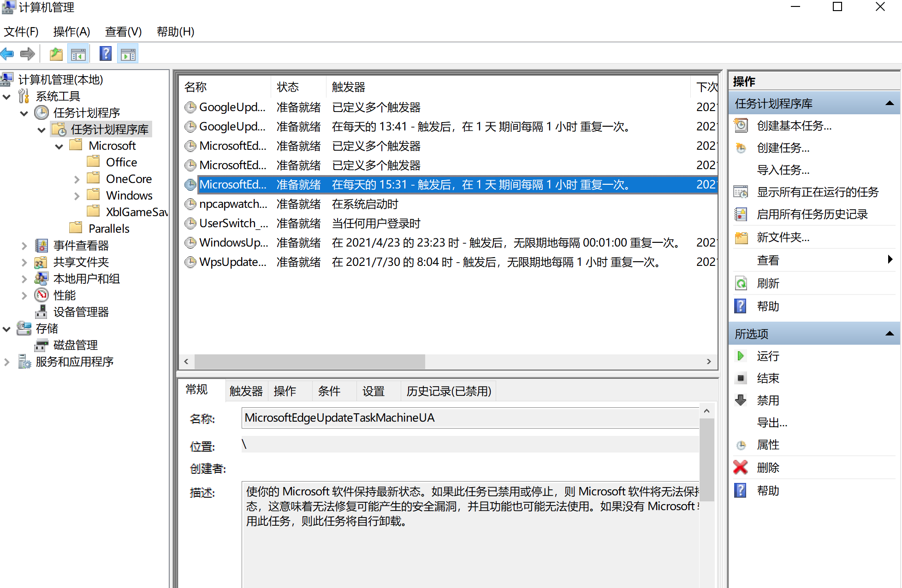Toggle the action pane toolbar icon
902x588 pixels.
coord(128,54)
